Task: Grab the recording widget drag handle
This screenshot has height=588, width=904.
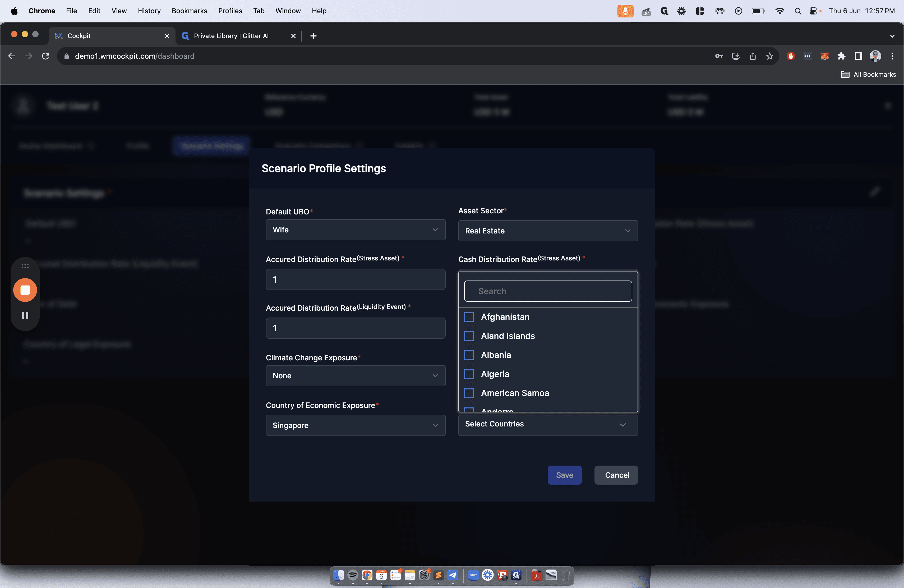Action: tap(25, 266)
